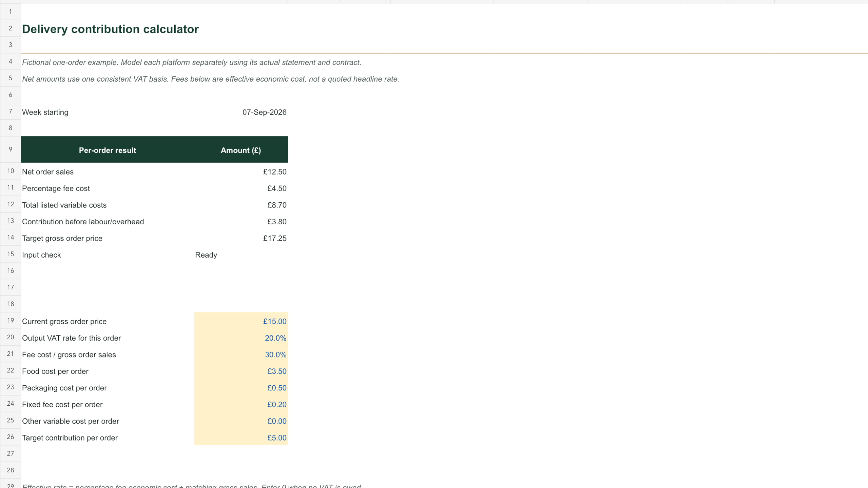Edit Fee cost / gross order sales 30.0%

pyautogui.click(x=241, y=354)
